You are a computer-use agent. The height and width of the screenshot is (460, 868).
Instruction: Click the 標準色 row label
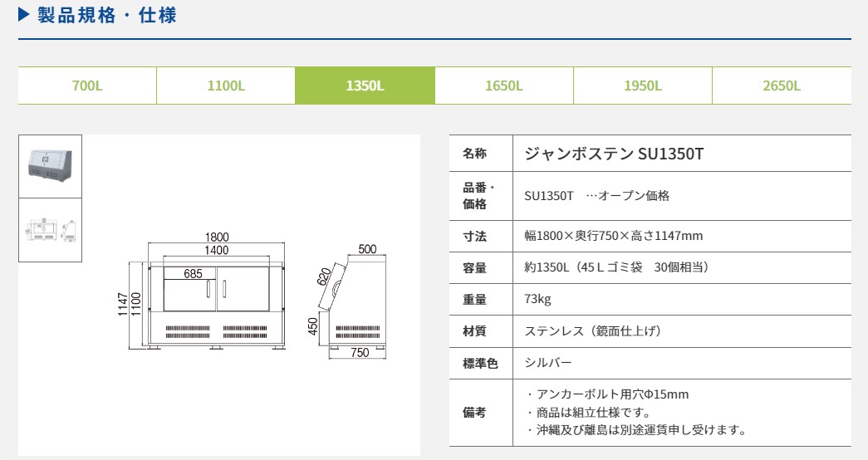[480, 363]
